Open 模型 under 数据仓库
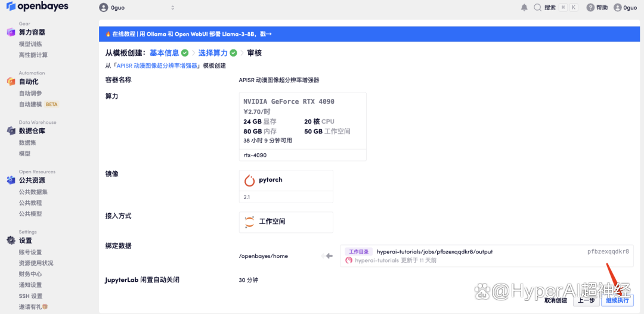The image size is (644, 314). (x=24, y=154)
